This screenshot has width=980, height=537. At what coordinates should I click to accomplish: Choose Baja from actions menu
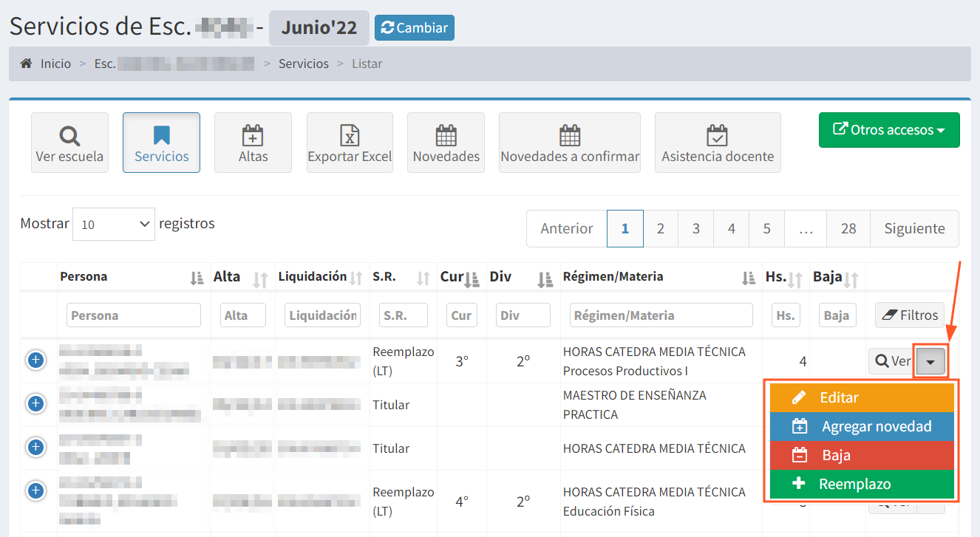[x=862, y=455]
